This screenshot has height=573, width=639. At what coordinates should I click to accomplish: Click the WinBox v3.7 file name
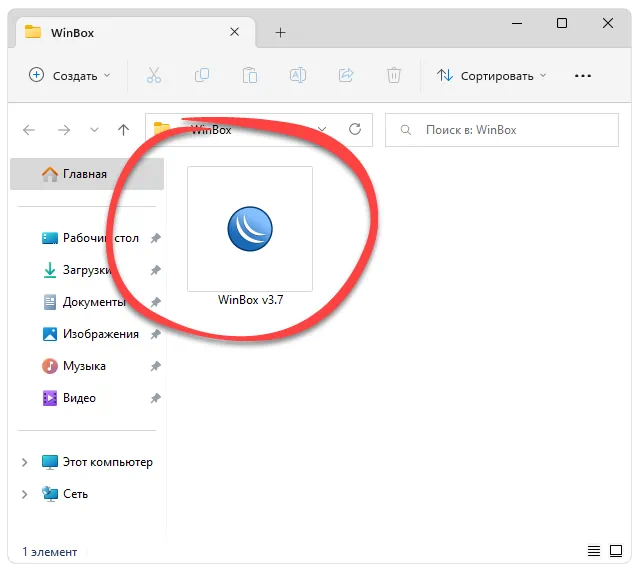coord(250,300)
